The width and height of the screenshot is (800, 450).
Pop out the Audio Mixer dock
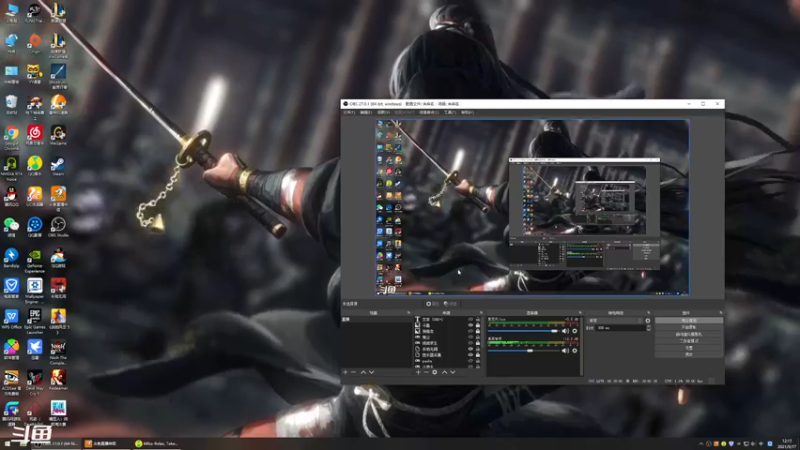(x=580, y=313)
